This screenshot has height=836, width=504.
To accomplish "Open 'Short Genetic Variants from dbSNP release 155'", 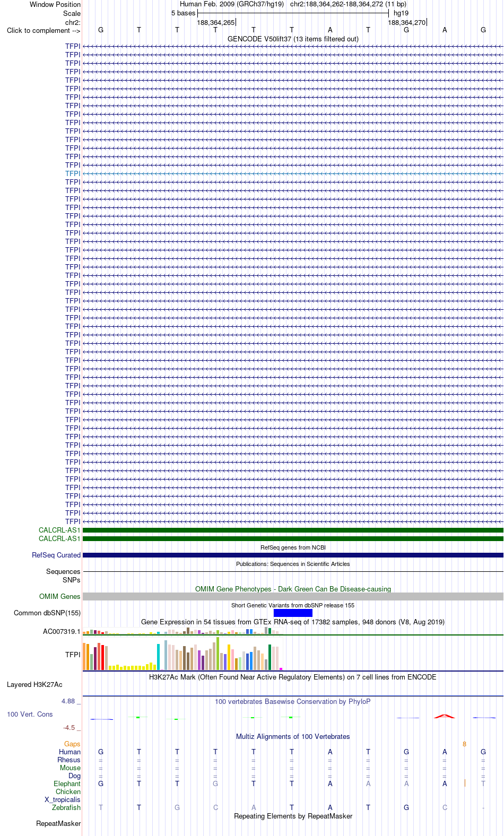I will coord(293,605).
